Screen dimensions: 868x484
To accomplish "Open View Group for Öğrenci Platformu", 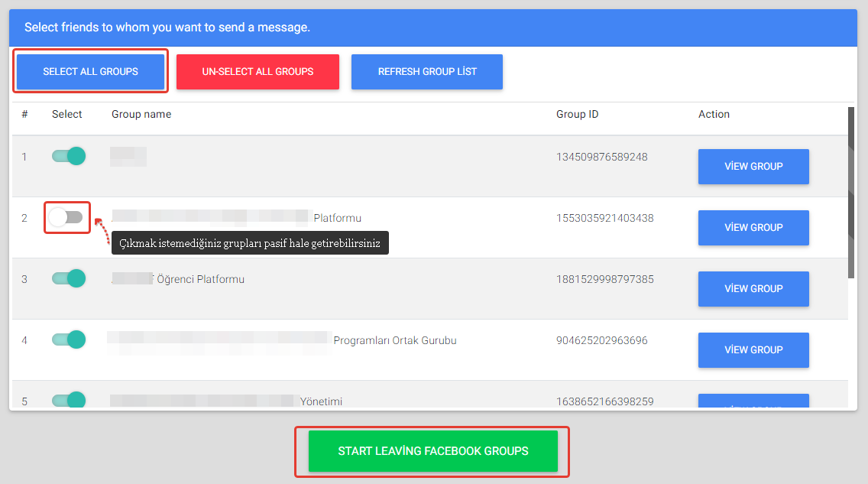I will click(x=753, y=289).
